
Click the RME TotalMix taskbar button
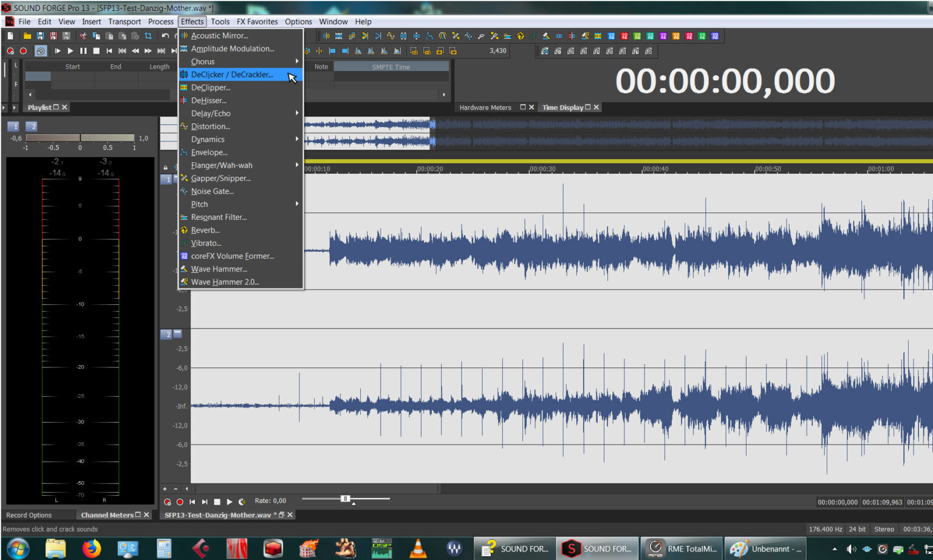pyautogui.click(x=683, y=548)
